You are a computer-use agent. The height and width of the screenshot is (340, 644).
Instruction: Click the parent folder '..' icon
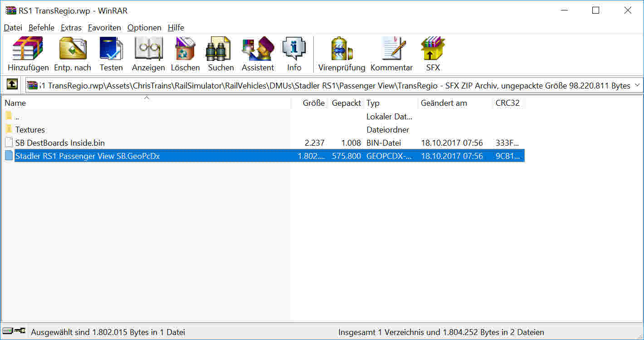tap(9, 116)
